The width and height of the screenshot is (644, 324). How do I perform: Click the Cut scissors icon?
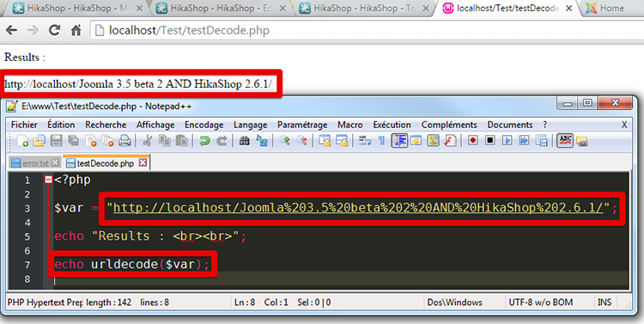pyautogui.click(x=147, y=141)
